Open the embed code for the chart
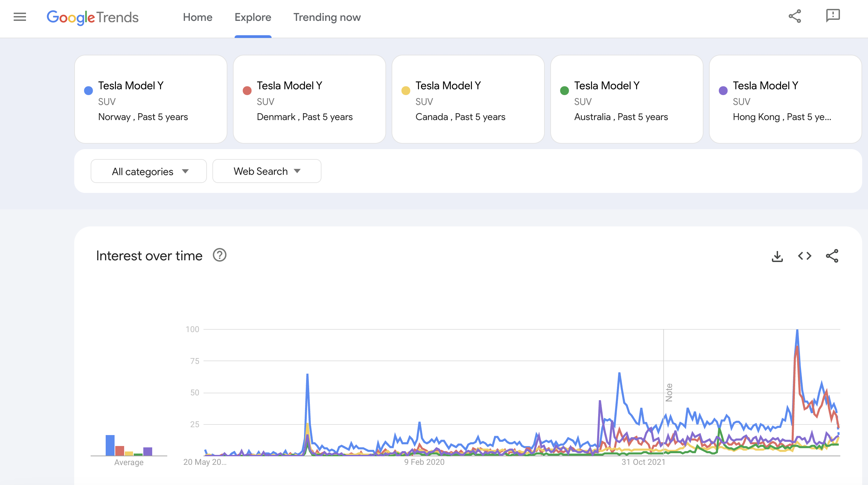The image size is (868, 485). click(x=805, y=256)
